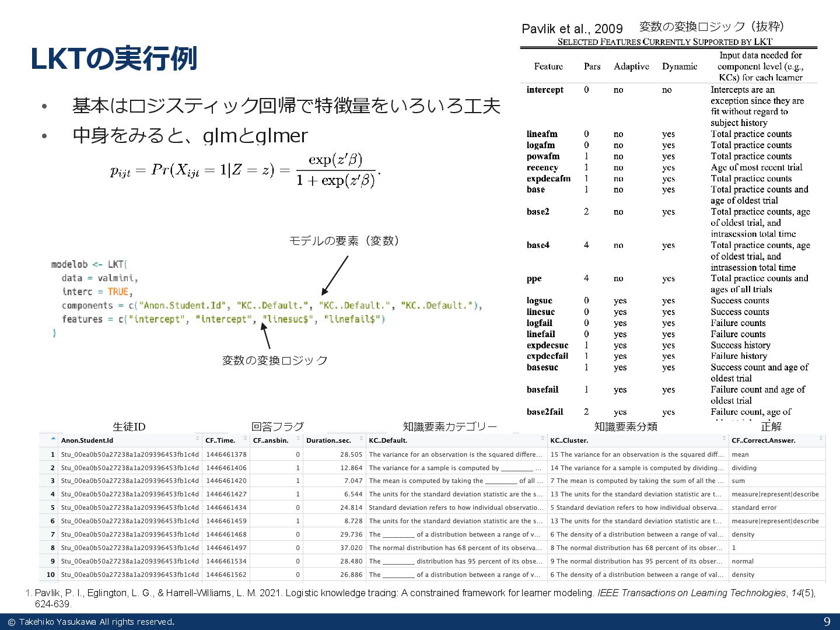Click the 'logsuc' feature row label
The image size is (840, 630).
(539, 301)
